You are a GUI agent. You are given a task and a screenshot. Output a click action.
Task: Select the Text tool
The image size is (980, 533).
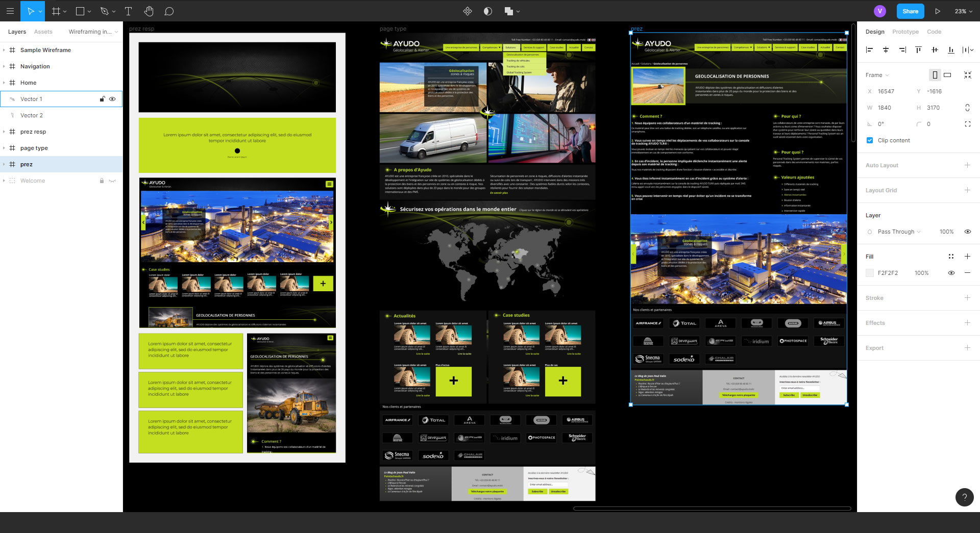tap(128, 11)
